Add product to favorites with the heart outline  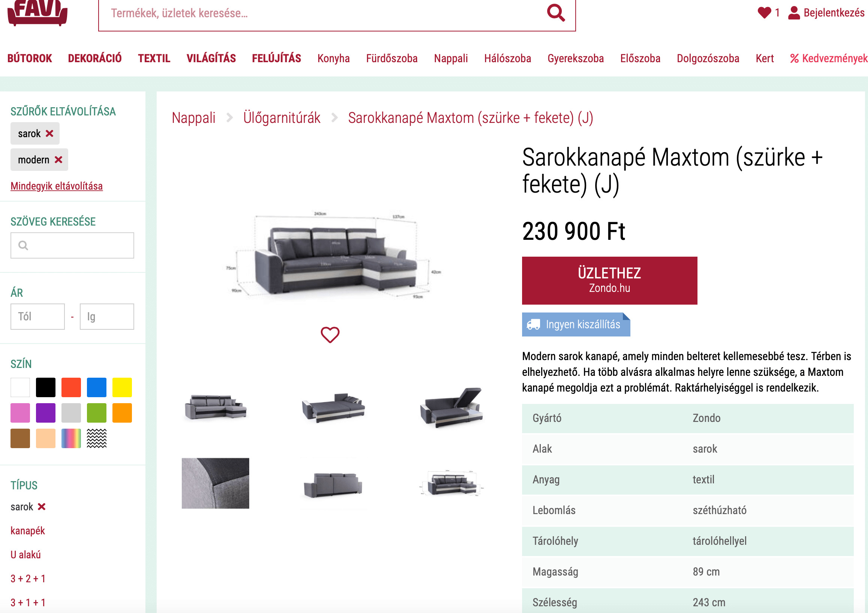pyautogui.click(x=330, y=335)
